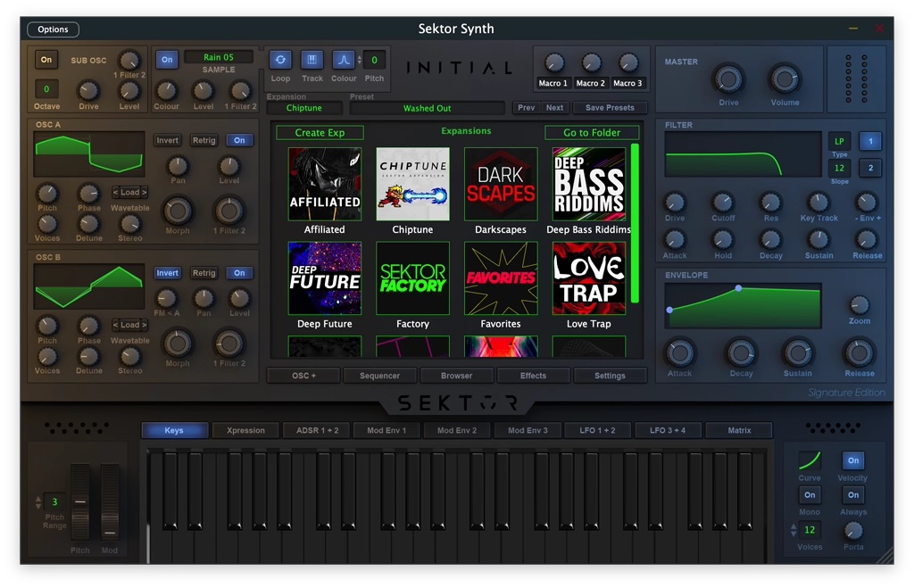This screenshot has height=588, width=914.
Task: Click the Save Presets button
Action: [610, 108]
